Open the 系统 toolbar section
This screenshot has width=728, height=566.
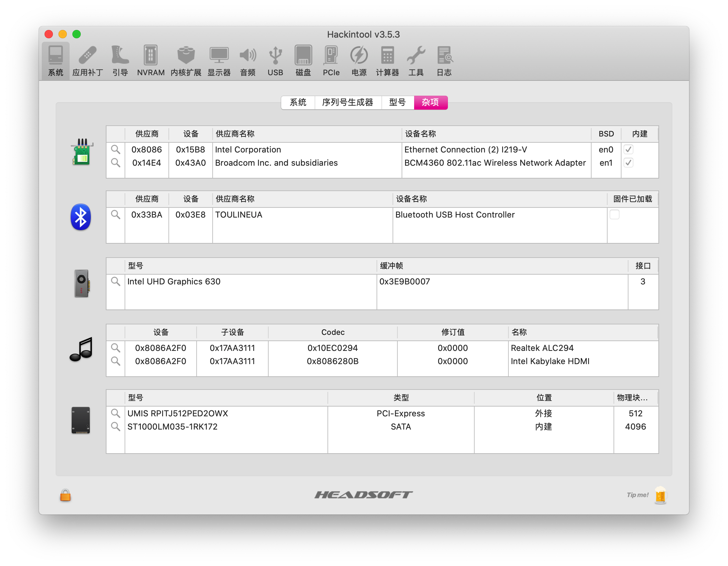[56, 61]
